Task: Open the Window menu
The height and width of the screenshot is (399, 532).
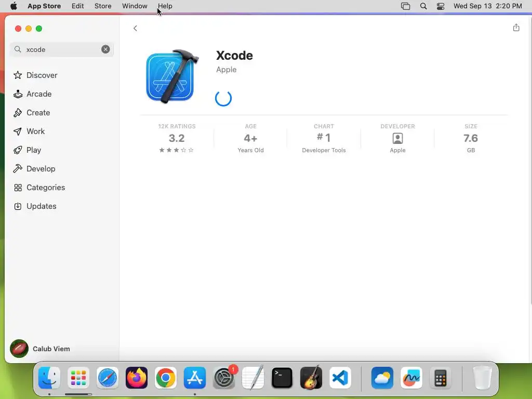Action: point(135,6)
